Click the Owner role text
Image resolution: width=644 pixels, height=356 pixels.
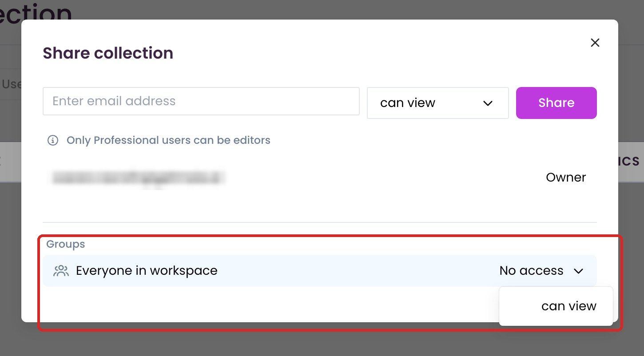click(566, 178)
